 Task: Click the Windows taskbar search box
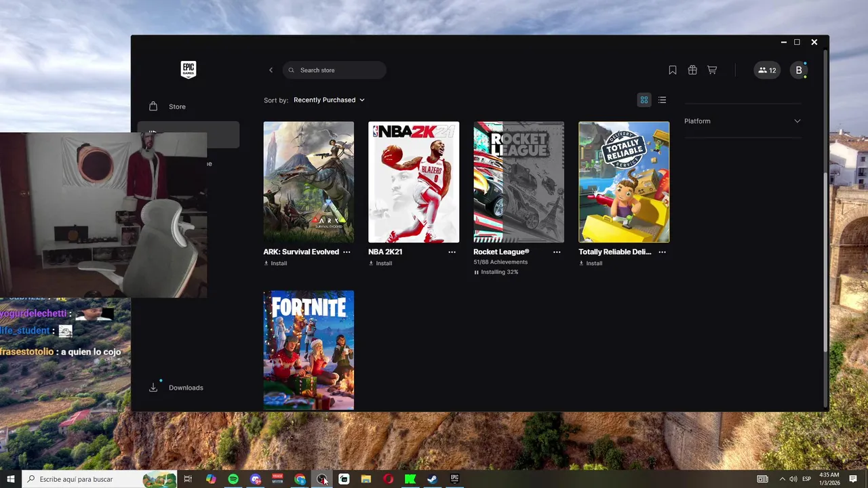click(100, 479)
